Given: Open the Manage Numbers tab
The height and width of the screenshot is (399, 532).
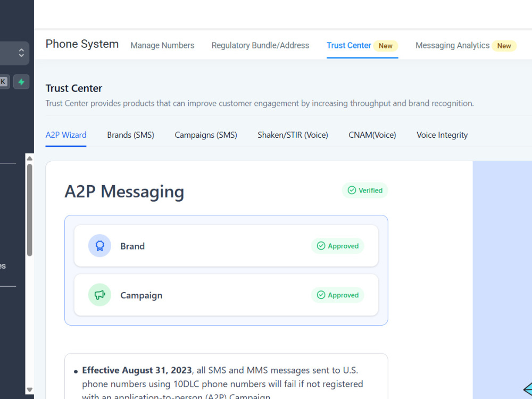Looking at the screenshot, I should 162,45.
